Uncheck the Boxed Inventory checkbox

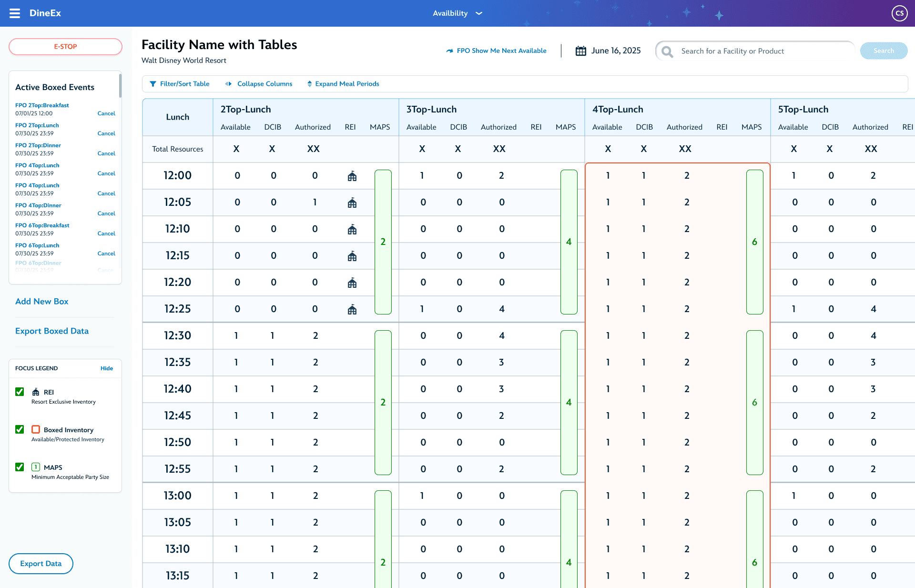click(20, 429)
